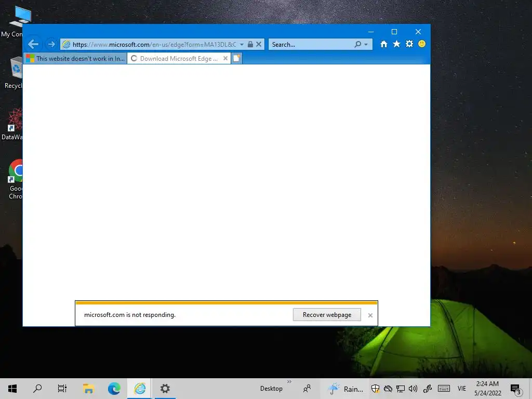Send feedback with the smiley icon
This screenshot has width=532, height=399.
(422, 44)
